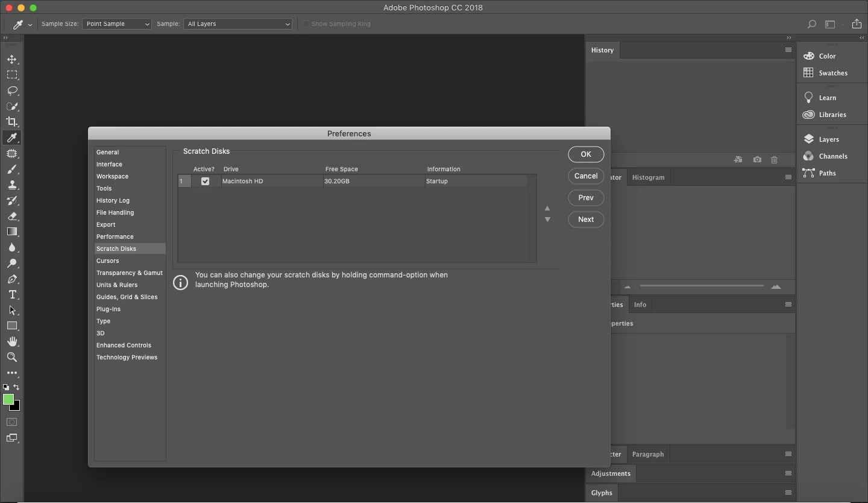Swap foreground and background colors
Viewport: 868px width, 503px height.
pos(16,387)
